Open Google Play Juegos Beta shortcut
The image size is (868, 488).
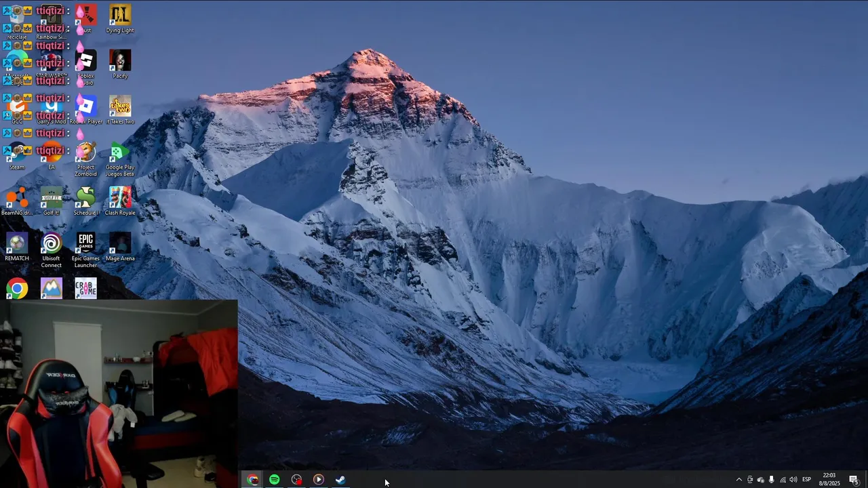(120, 159)
